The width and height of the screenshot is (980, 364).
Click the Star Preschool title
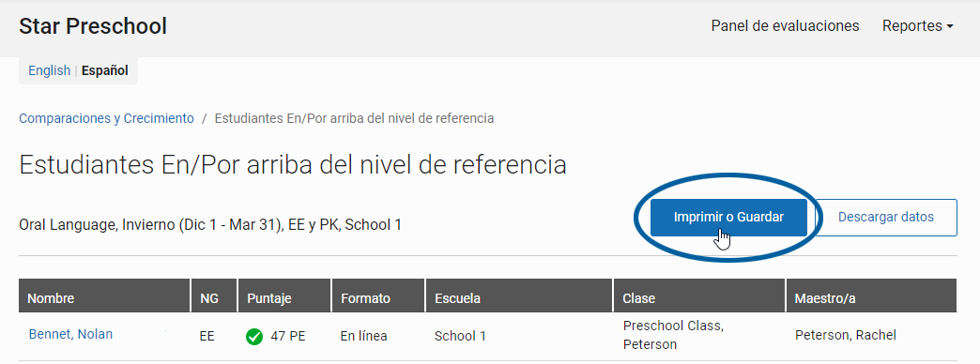pyautogui.click(x=93, y=26)
